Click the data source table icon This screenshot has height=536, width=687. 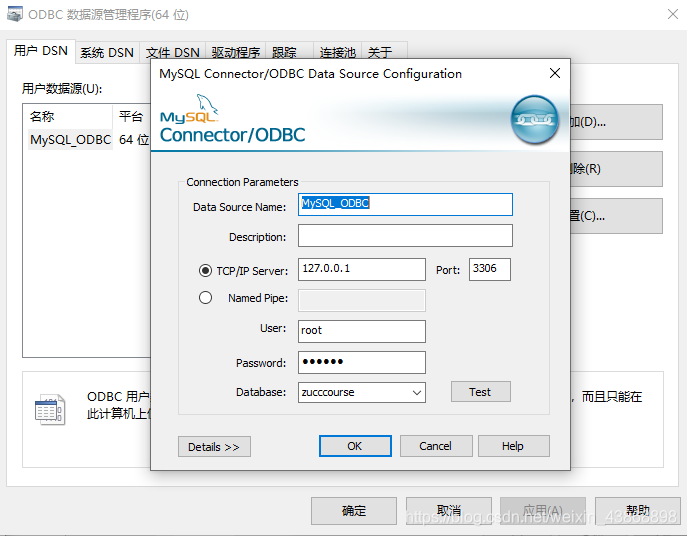50,409
